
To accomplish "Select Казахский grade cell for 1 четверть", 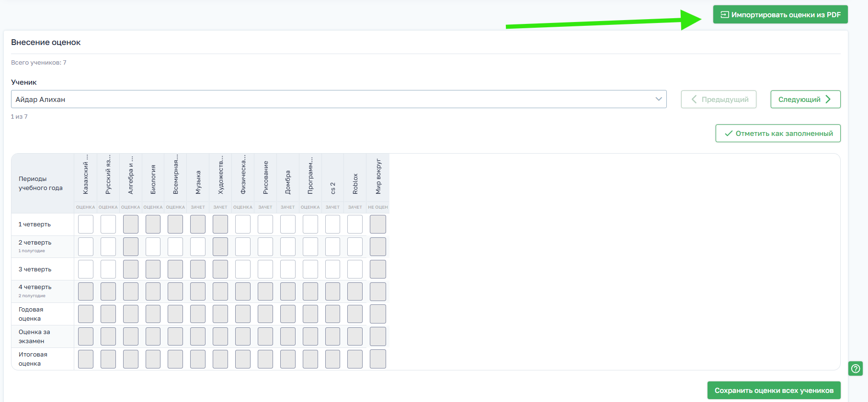I will tap(86, 224).
